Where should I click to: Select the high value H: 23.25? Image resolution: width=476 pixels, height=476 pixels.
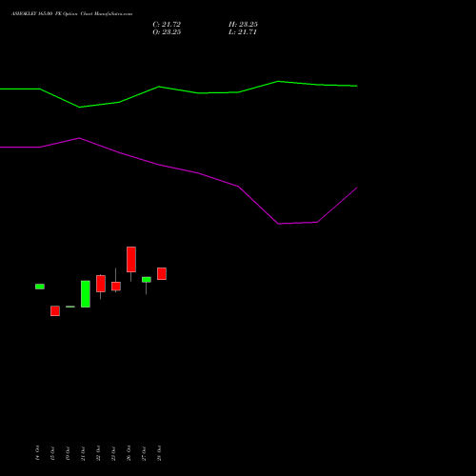coord(243,25)
